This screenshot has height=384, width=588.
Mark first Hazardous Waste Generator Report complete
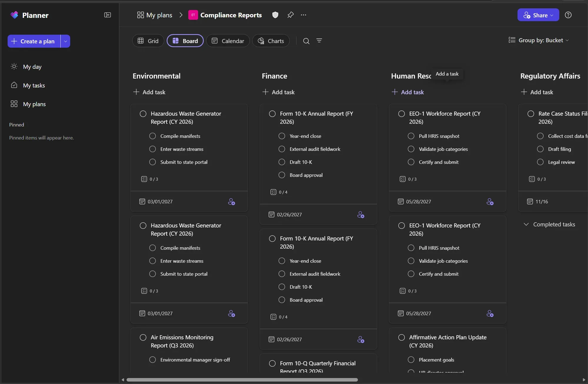click(x=143, y=114)
